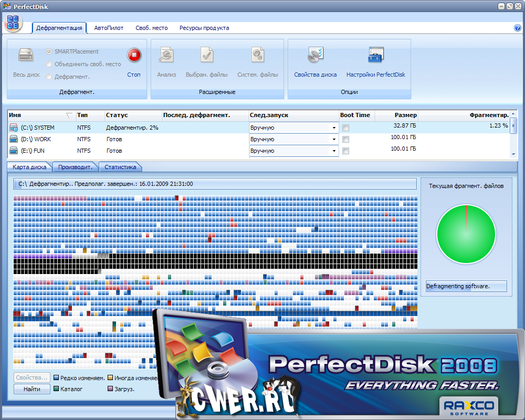The height and width of the screenshot is (420, 525).
Task: Click the blue Редко изменяем. legend swatch
Action: pos(56,377)
